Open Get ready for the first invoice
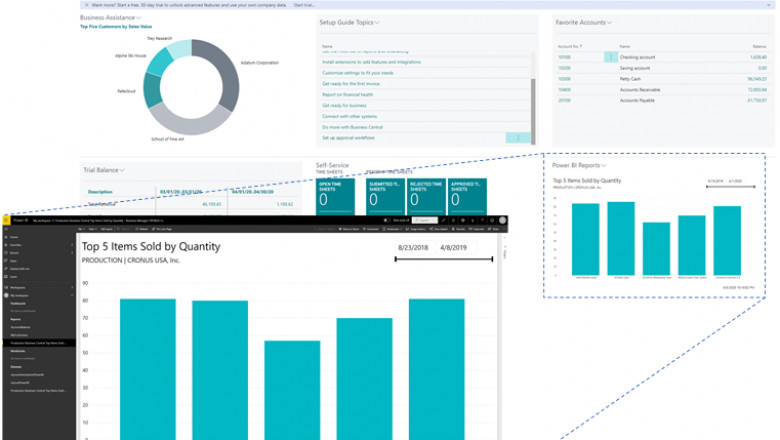The height and width of the screenshot is (440, 780). tap(351, 84)
